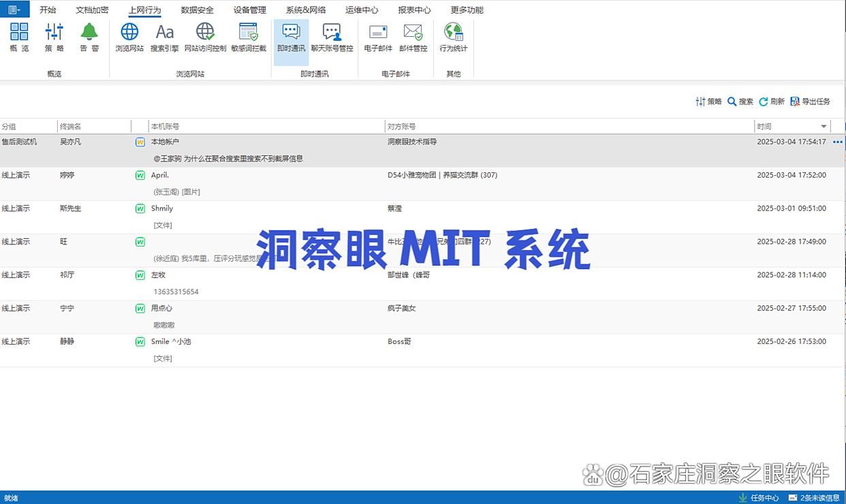Select timestamp 2025-03-01 09:51:00
This screenshot has width=846, height=504.
792,208
